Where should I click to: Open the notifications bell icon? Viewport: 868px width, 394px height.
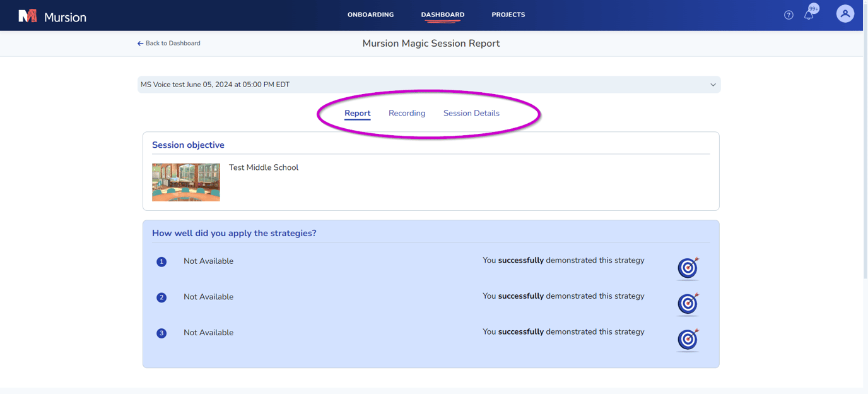809,15
